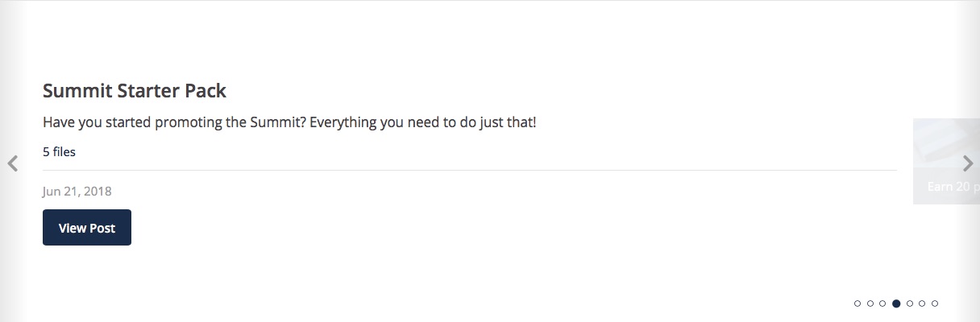Go to the previous slide using left chevron

(x=12, y=163)
